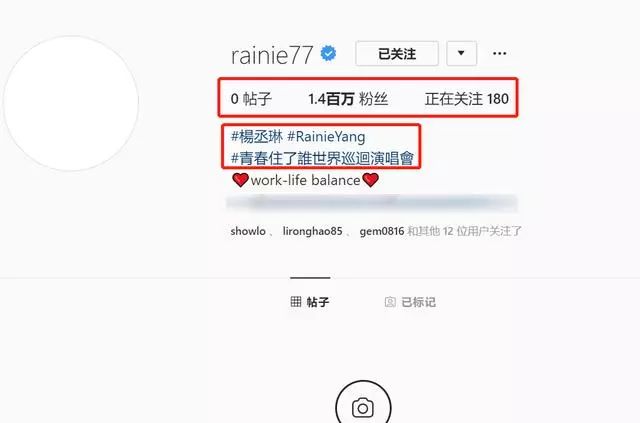Open the showlo follower profile link
Screen dimensions: 640x423
[248, 231]
